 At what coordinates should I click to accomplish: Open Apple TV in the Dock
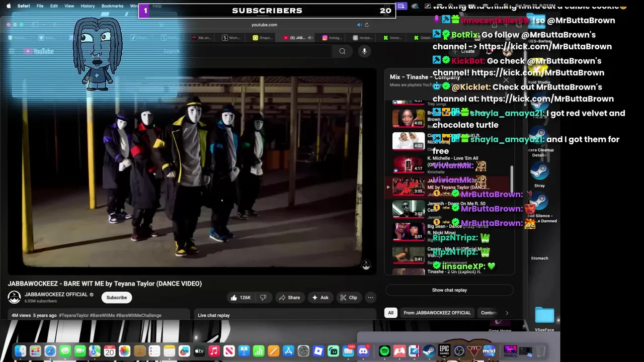click(199, 351)
